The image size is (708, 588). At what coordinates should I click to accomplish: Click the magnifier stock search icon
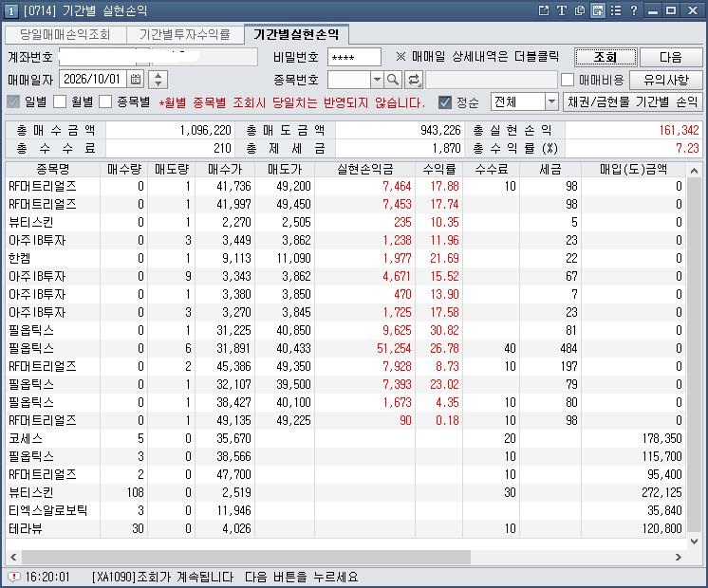393,80
